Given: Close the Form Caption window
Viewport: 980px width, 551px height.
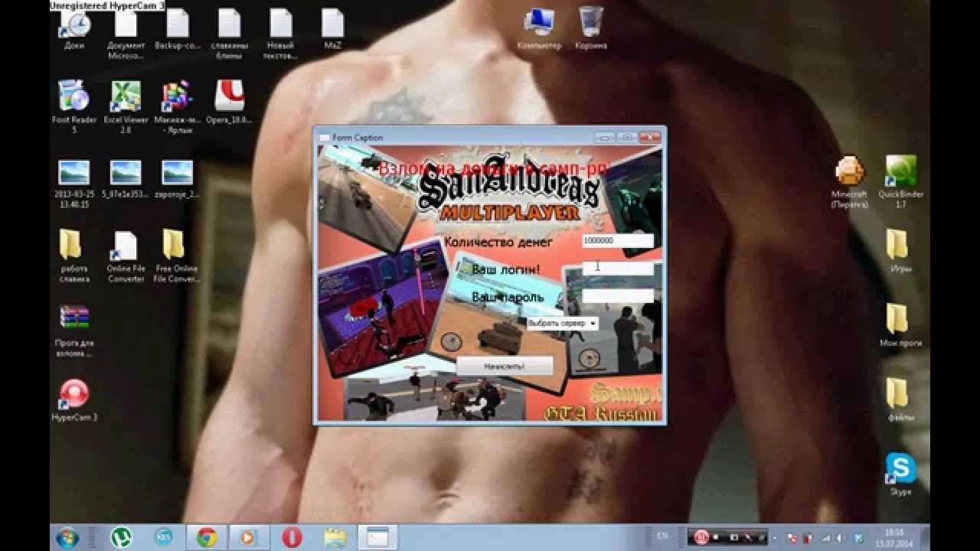Looking at the screenshot, I should pyautogui.click(x=649, y=137).
